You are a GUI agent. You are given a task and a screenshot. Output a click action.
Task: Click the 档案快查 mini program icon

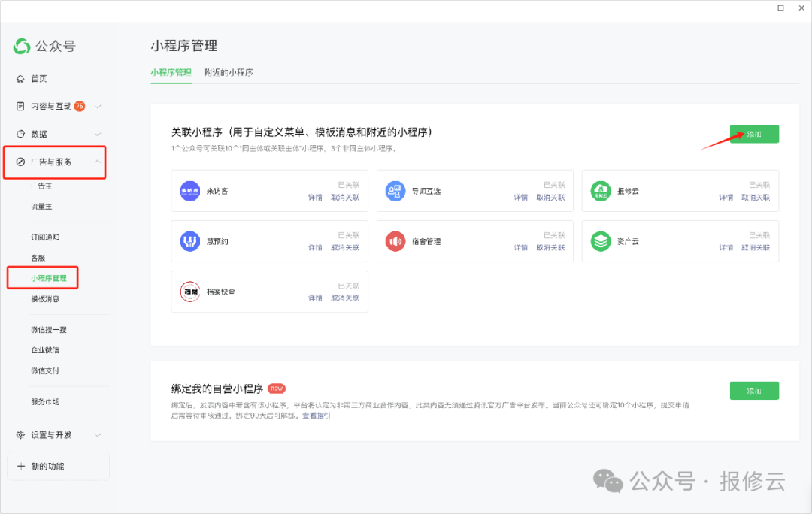(x=190, y=292)
